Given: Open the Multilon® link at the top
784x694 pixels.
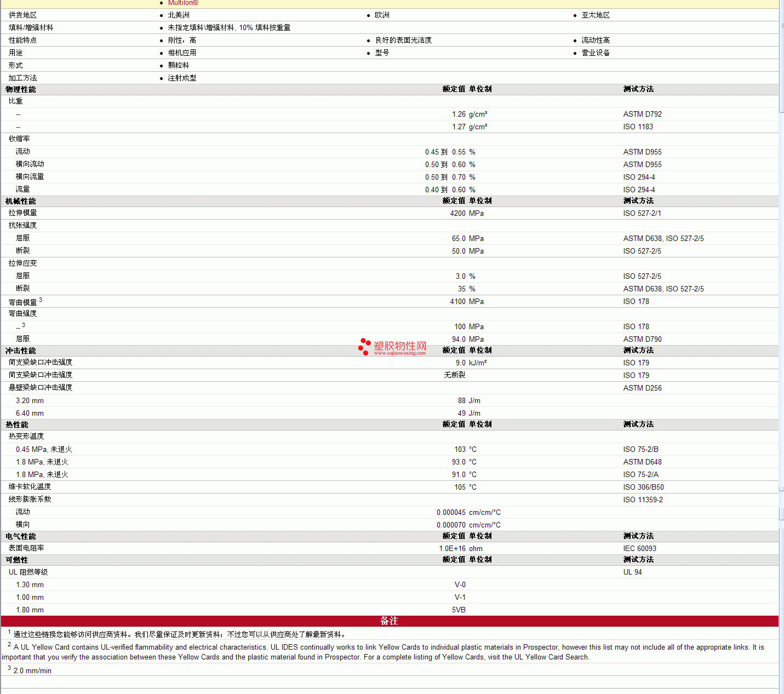Looking at the screenshot, I should (x=183, y=3).
